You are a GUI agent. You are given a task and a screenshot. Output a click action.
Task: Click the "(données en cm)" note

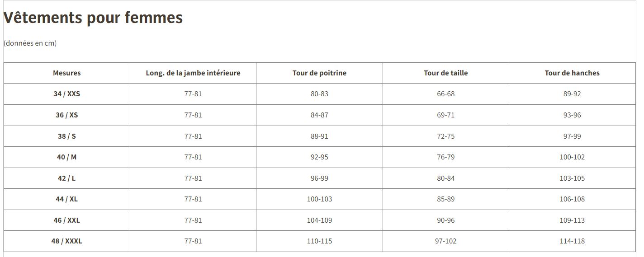point(30,43)
